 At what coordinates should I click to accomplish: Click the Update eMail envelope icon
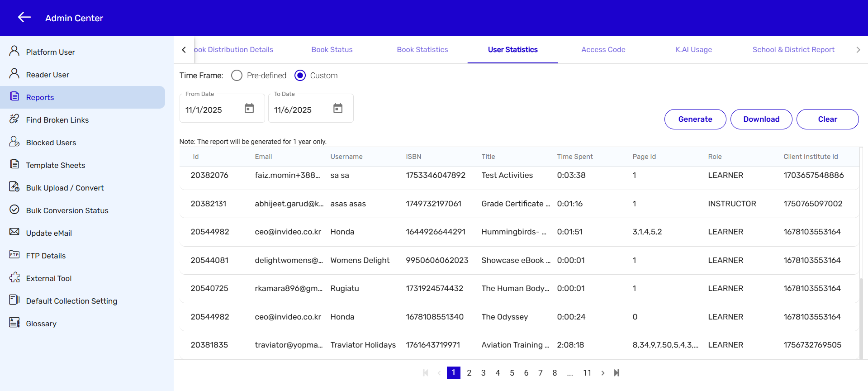point(14,232)
